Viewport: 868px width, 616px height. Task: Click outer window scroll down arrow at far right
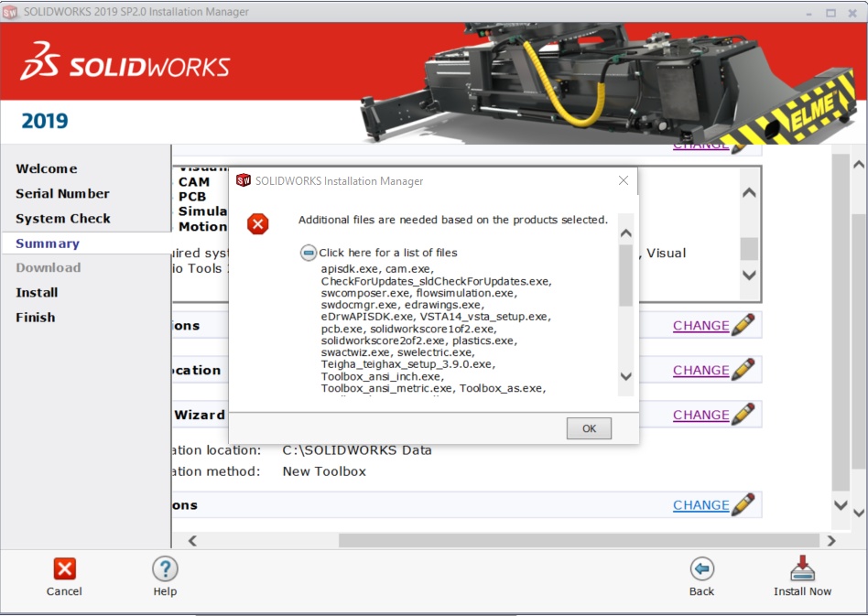point(859,513)
